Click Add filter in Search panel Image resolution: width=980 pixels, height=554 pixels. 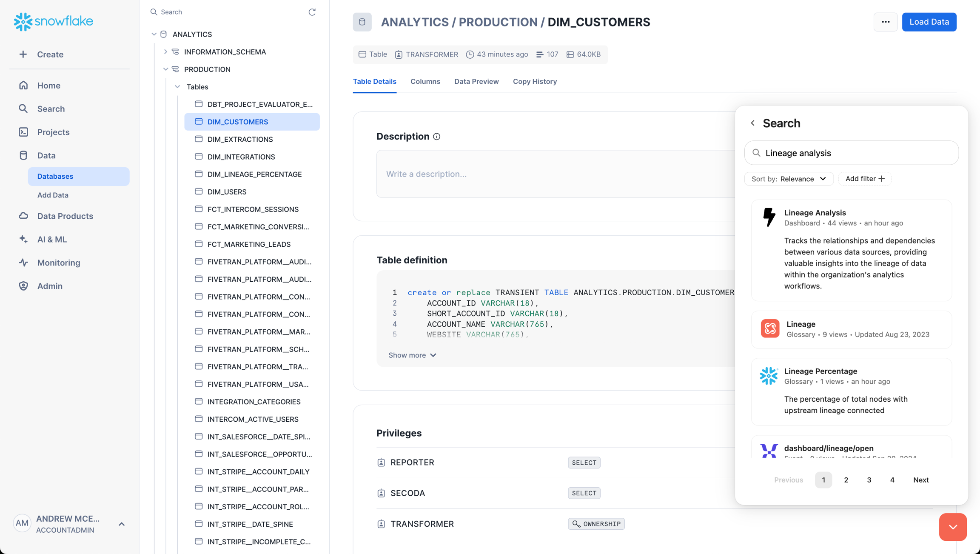click(x=865, y=179)
